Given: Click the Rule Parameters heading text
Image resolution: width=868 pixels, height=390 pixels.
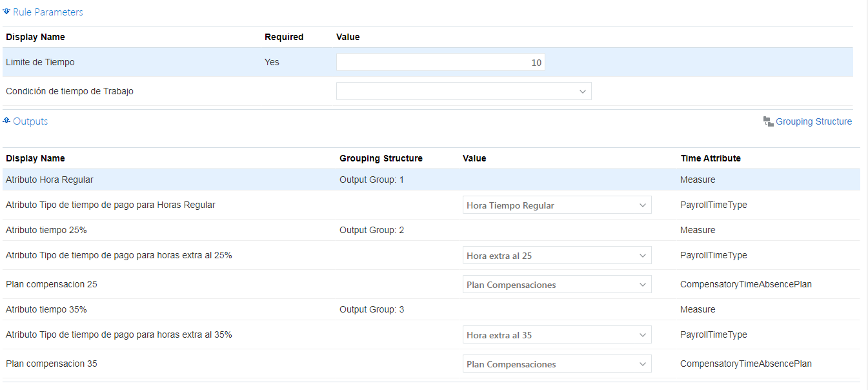Looking at the screenshot, I should coord(48,12).
